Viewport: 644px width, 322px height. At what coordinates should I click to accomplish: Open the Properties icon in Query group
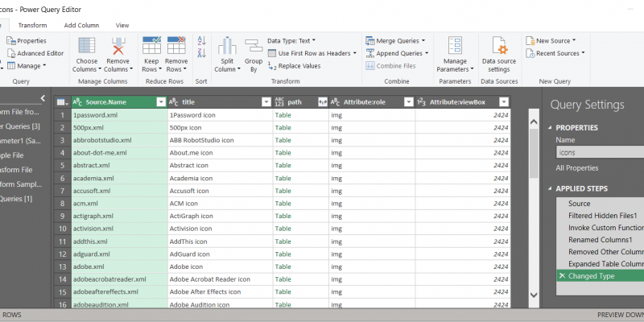pyautogui.click(x=11, y=41)
